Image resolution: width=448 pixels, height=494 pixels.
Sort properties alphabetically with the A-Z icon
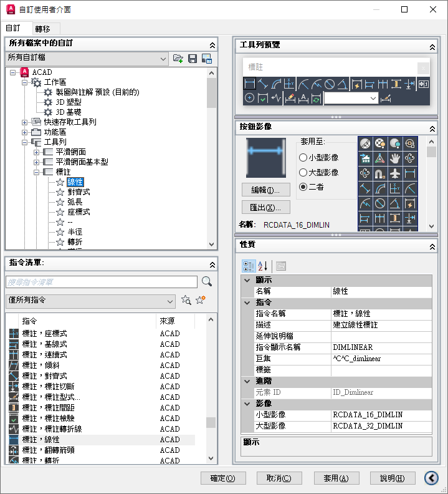tap(262, 266)
